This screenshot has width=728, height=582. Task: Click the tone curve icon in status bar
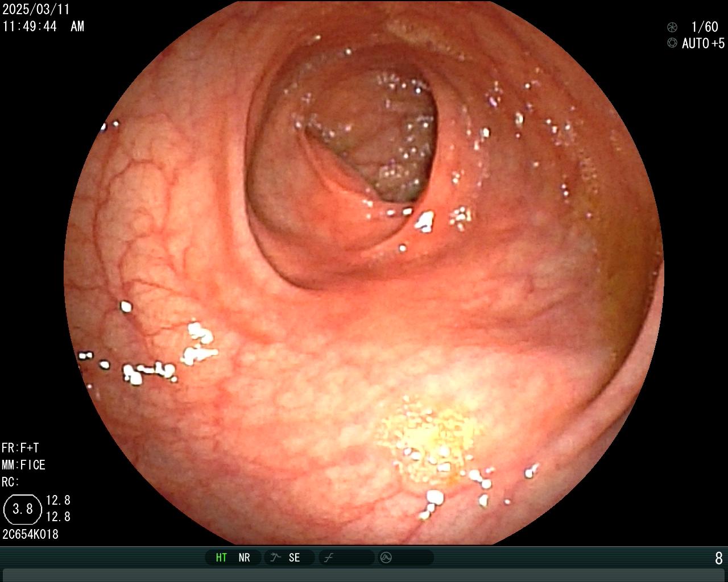(328, 558)
